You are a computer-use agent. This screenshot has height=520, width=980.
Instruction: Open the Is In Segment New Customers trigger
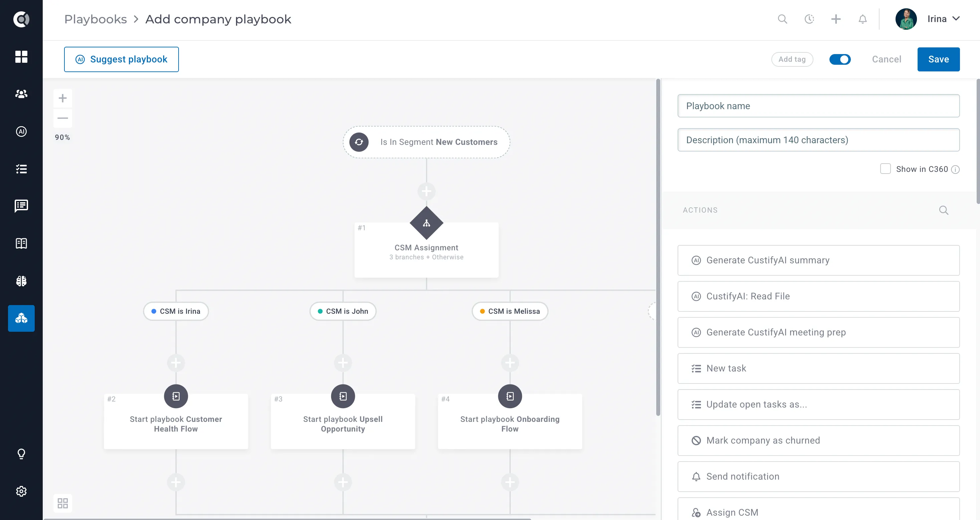click(426, 142)
